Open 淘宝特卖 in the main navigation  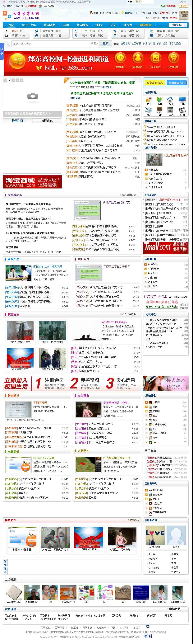pos(146,25)
